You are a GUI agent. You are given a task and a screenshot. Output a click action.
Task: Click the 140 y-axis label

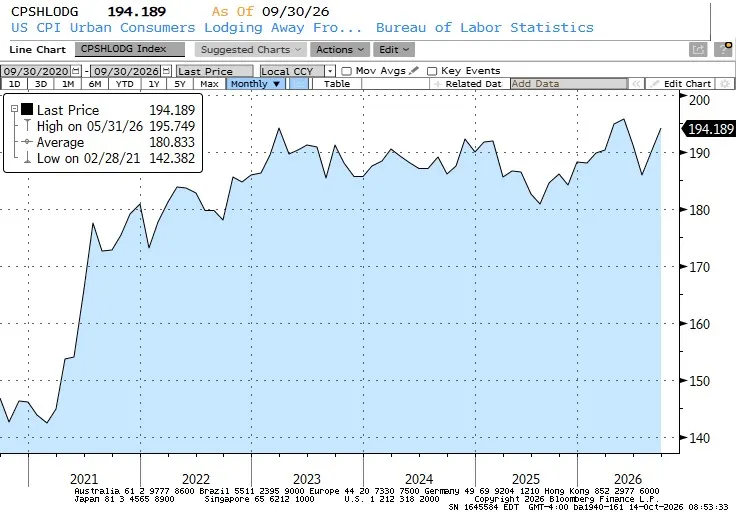click(699, 438)
